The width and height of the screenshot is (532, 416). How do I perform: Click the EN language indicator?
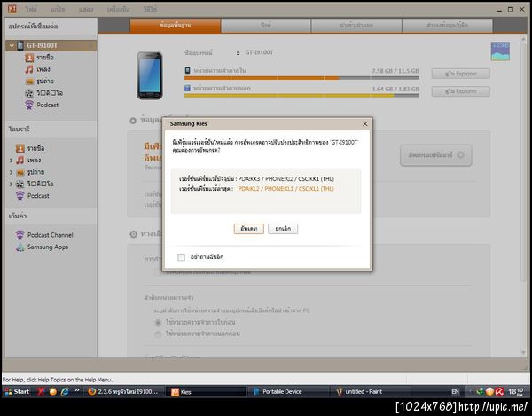(455, 392)
